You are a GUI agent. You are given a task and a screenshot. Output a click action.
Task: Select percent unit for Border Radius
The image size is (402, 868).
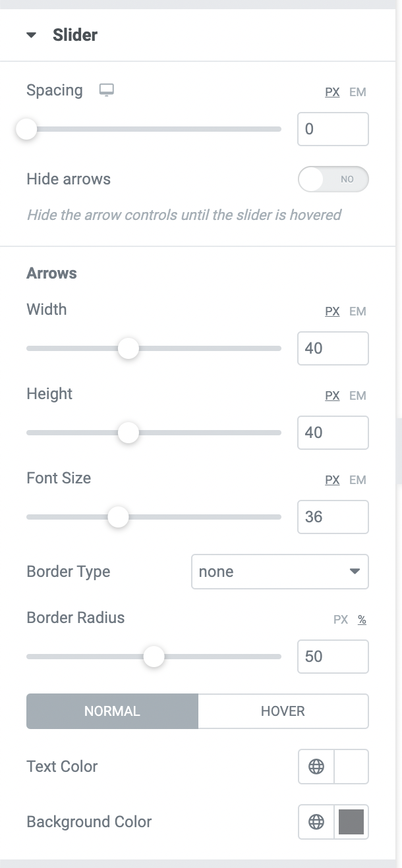click(x=362, y=620)
